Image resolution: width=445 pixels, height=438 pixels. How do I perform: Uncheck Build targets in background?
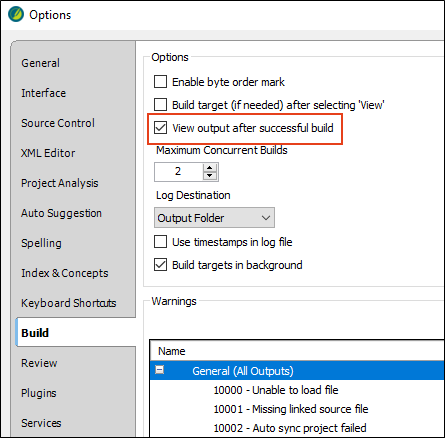160,265
